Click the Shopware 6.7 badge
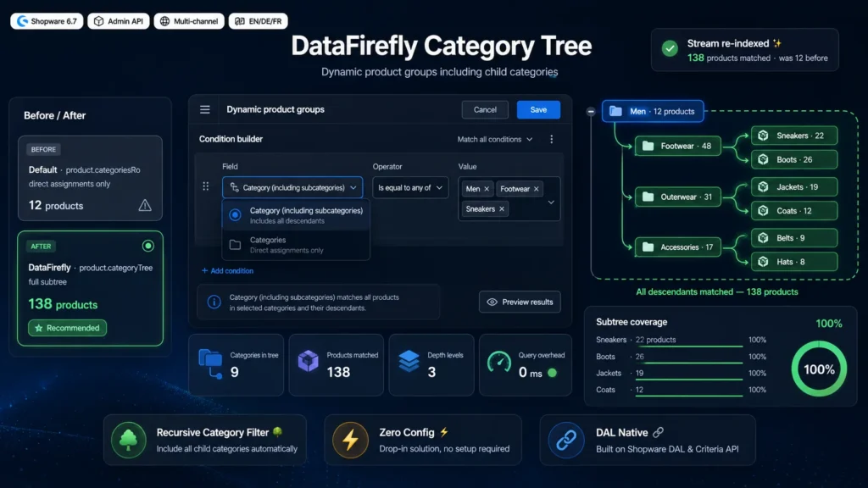This screenshot has width=868, height=488. coord(47,21)
